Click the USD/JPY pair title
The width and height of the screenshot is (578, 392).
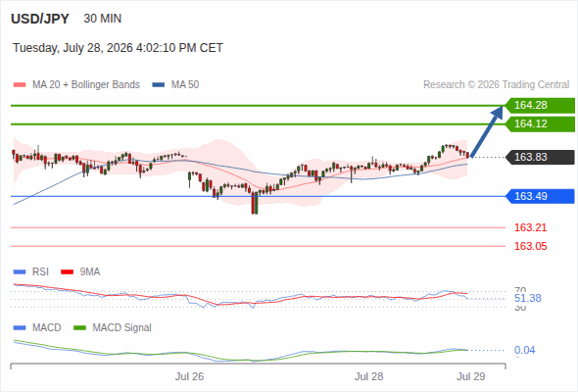(x=40, y=19)
